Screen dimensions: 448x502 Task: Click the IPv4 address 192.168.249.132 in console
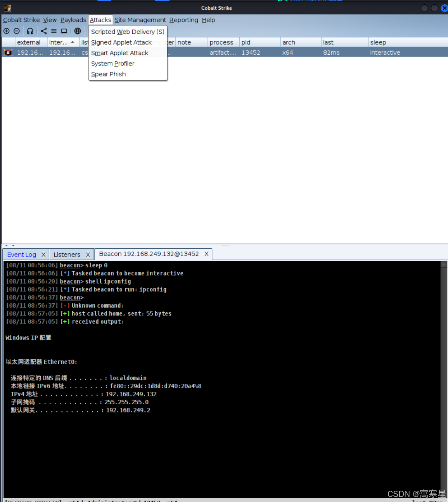coord(131,394)
